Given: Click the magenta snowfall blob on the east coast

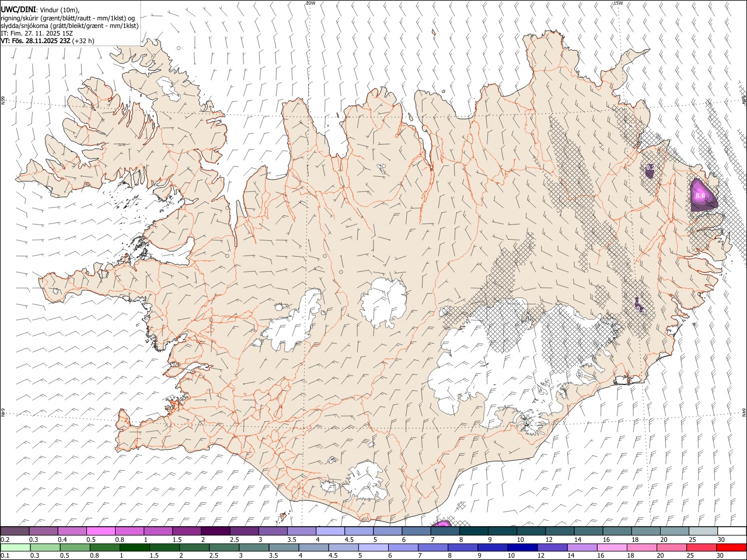Looking at the screenshot, I should pyautogui.click(x=703, y=196).
